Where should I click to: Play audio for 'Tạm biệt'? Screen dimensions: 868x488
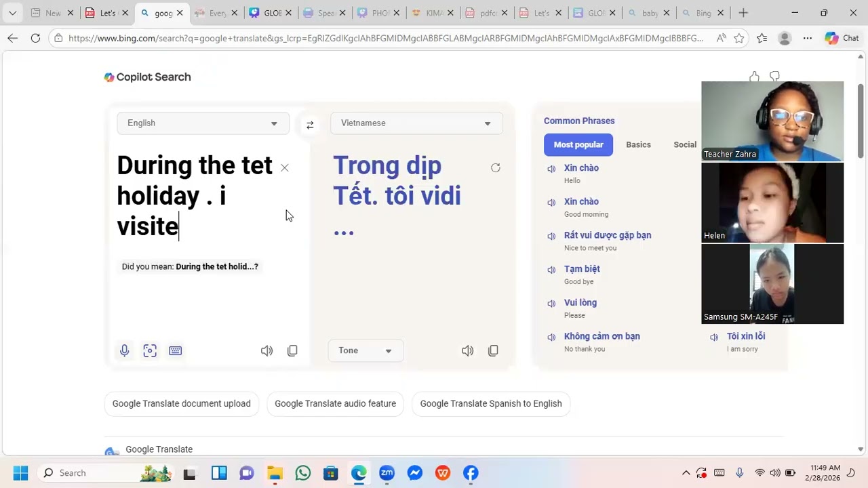click(551, 270)
